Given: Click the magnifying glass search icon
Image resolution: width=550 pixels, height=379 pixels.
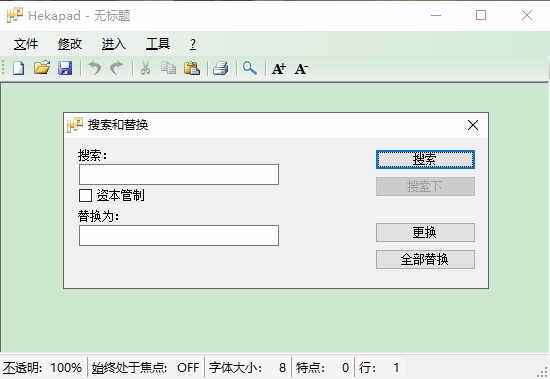Looking at the screenshot, I should click(250, 68).
